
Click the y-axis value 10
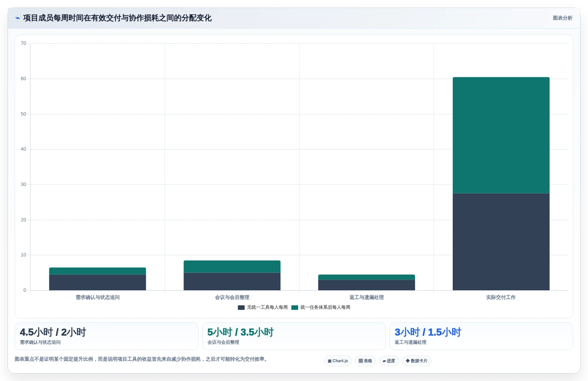(23, 255)
